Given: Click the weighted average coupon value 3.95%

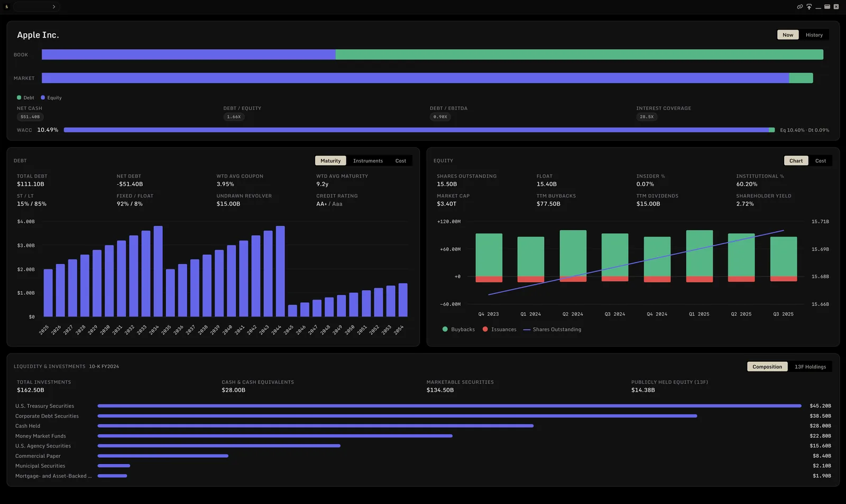Looking at the screenshot, I should [x=225, y=184].
